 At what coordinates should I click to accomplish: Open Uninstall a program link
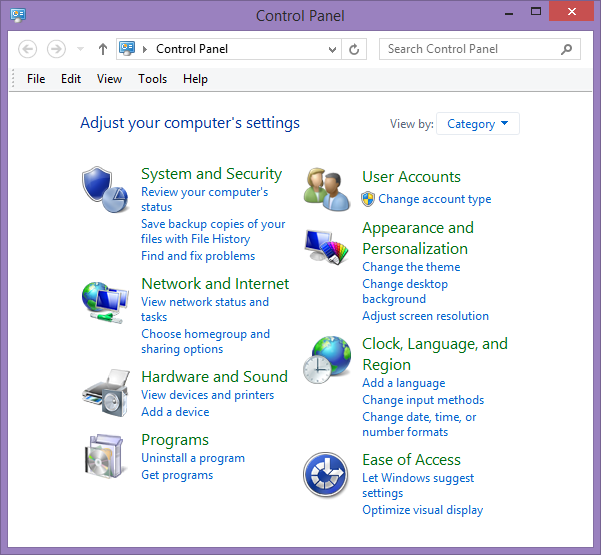[193, 458]
